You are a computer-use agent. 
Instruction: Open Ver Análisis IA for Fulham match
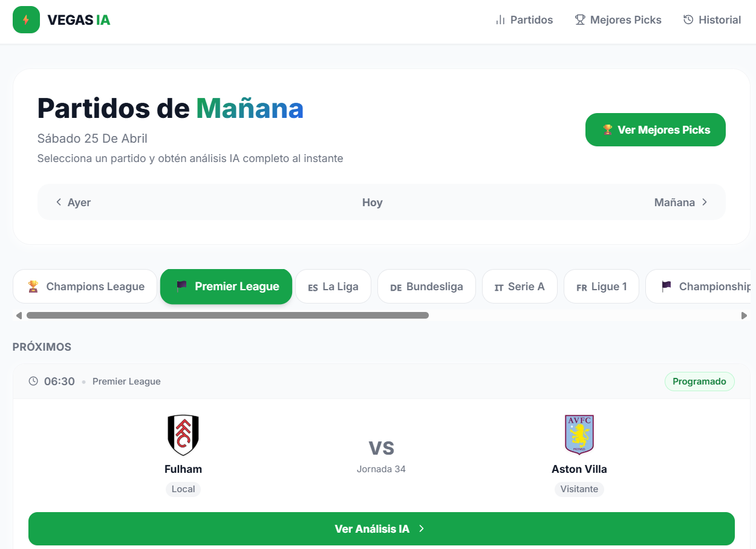click(381, 529)
